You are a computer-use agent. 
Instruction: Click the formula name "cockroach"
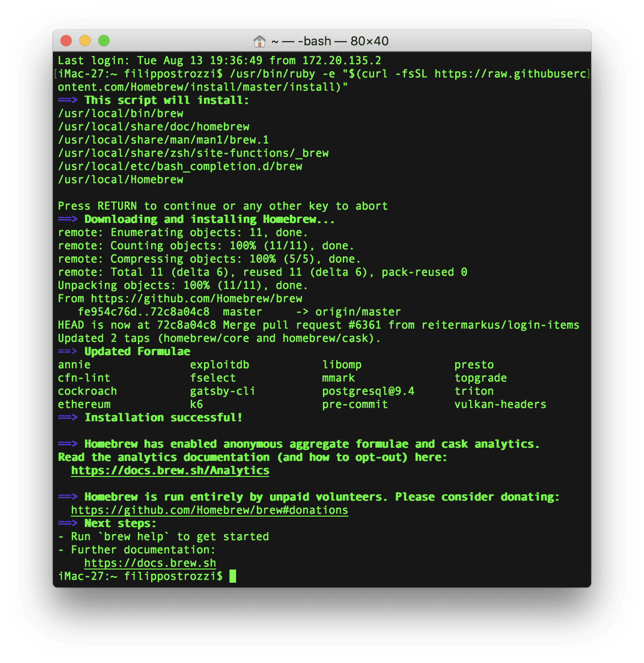point(87,391)
